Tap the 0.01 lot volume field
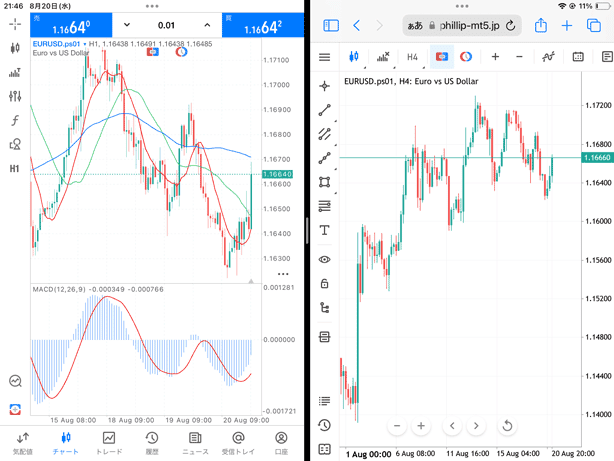Screen dimensions: 614x461 click(x=166, y=25)
